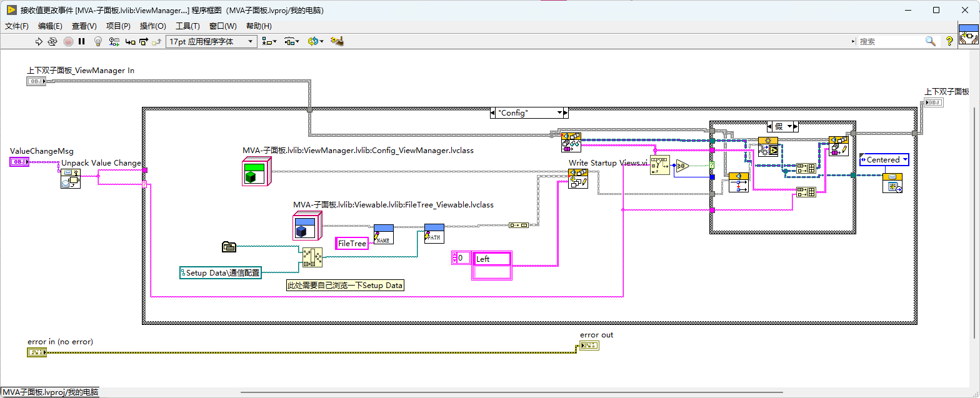Image resolution: width=980 pixels, height=398 pixels.
Task: Open the Align Objects dropdown
Action: (270, 41)
